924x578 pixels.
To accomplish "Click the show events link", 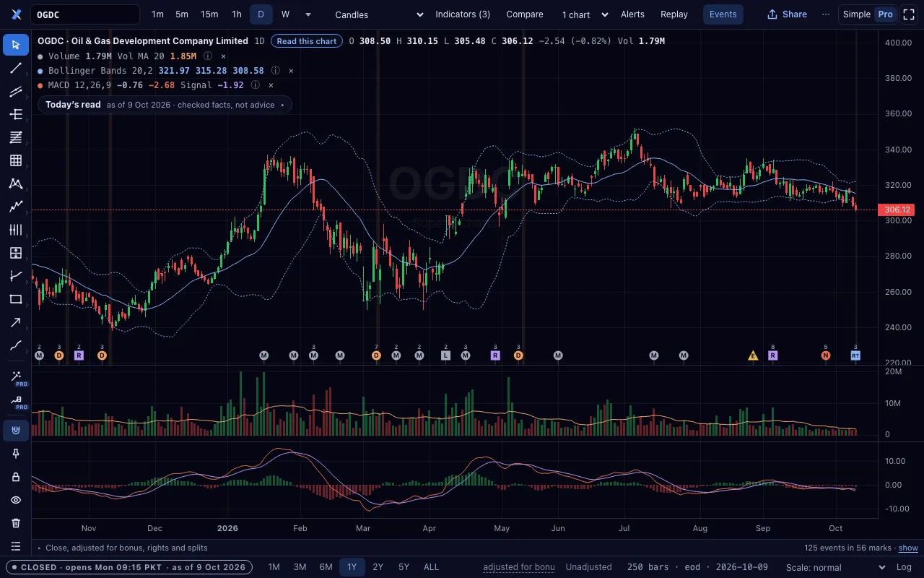I will click(x=908, y=548).
